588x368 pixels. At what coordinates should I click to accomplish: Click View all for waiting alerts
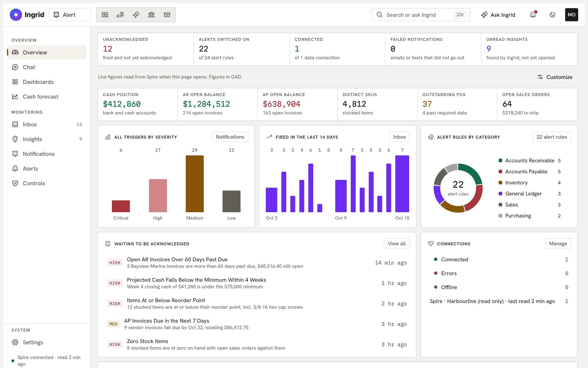point(396,244)
